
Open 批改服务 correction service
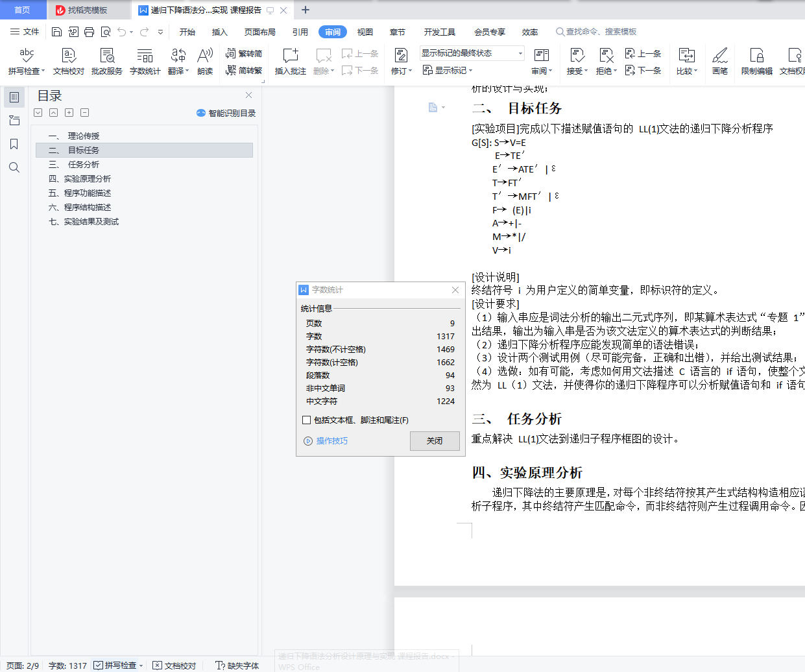[x=107, y=62]
